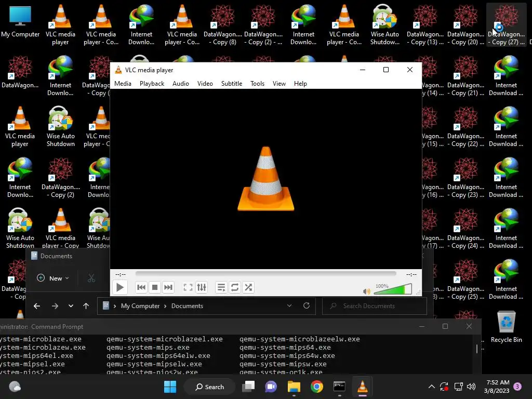Skip to next media in VLC
The width and height of the screenshot is (532, 399).
pos(168,287)
